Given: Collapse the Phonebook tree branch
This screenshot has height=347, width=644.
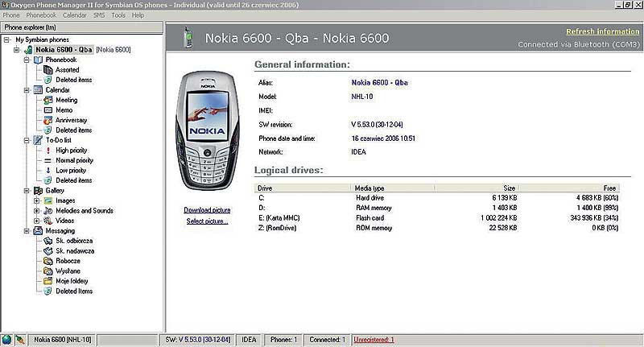Looking at the screenshot, I should click(x=27, y=60).
